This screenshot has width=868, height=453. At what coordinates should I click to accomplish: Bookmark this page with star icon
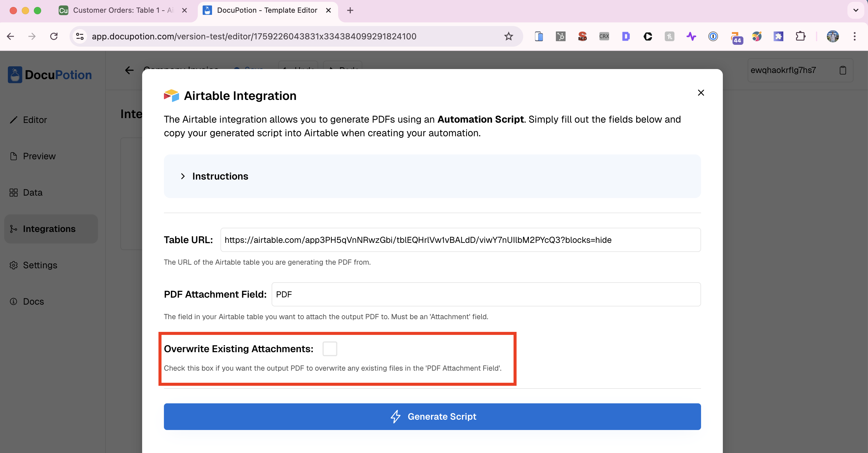(508, 36)
